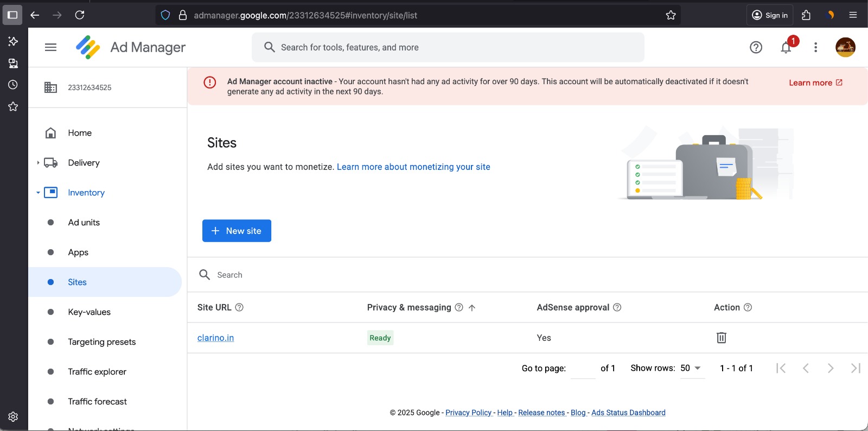Collapse the Inventory section
868x431 pixels.
38,193
